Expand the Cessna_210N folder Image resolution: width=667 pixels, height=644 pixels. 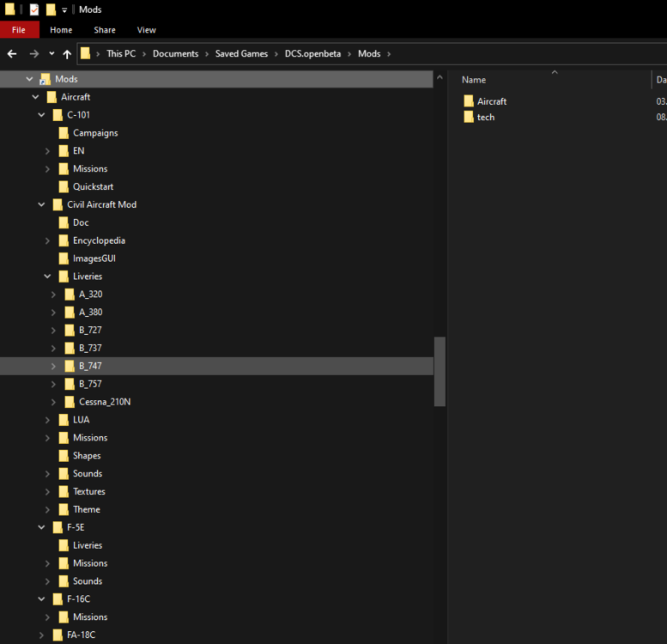[53, 402]
